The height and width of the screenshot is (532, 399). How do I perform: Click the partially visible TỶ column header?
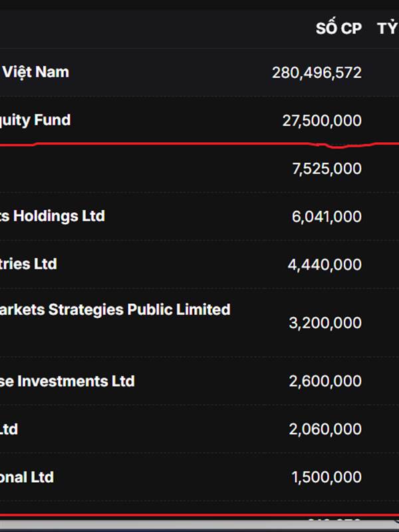click(x=388, y=29)
